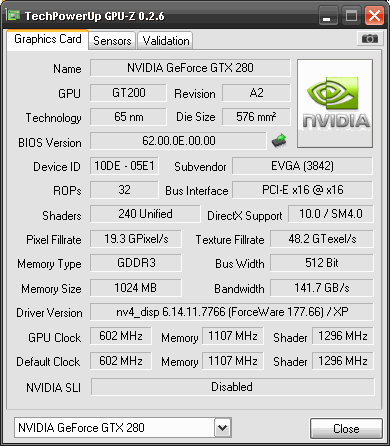Click the GPU-Z title bar app icon
This screenshot has height=446, width=390.
[x=14, y=15]
